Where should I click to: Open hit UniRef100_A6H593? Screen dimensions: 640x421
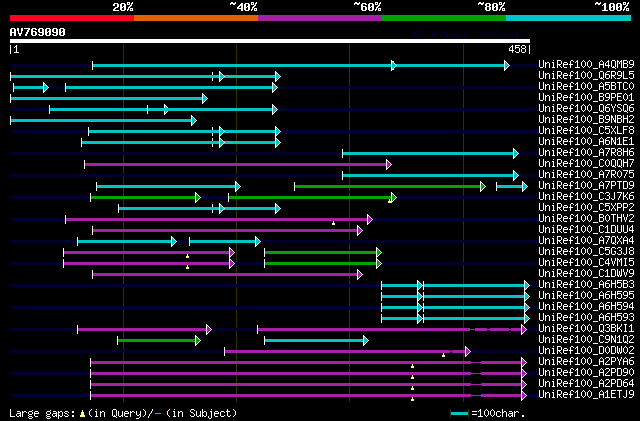(586, 318)
